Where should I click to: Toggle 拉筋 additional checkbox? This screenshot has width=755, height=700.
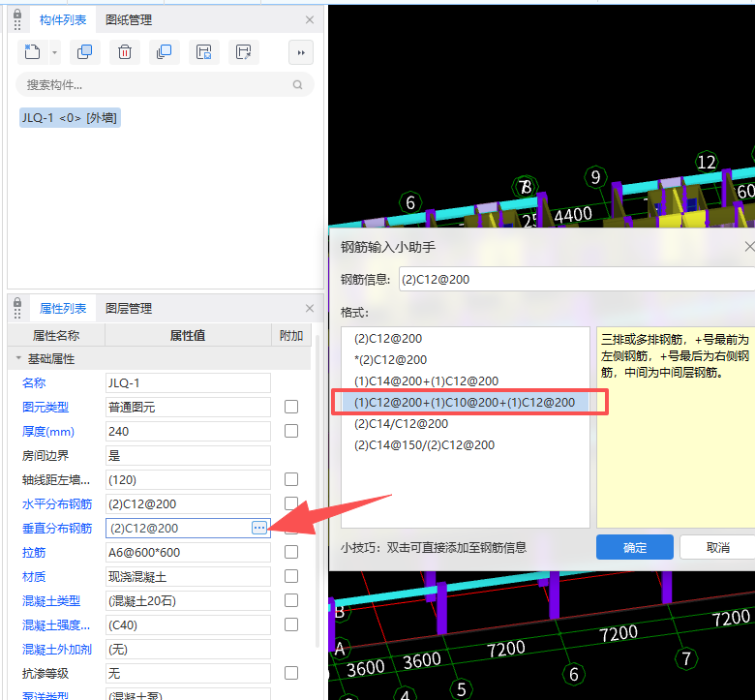tap(291, 552)
